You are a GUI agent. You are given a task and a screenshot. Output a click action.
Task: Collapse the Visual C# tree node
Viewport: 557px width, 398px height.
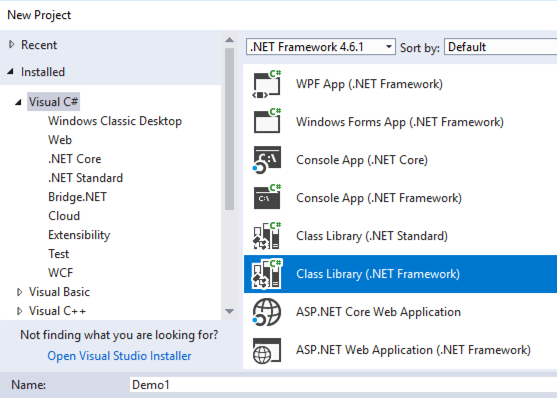pos(18,102)
